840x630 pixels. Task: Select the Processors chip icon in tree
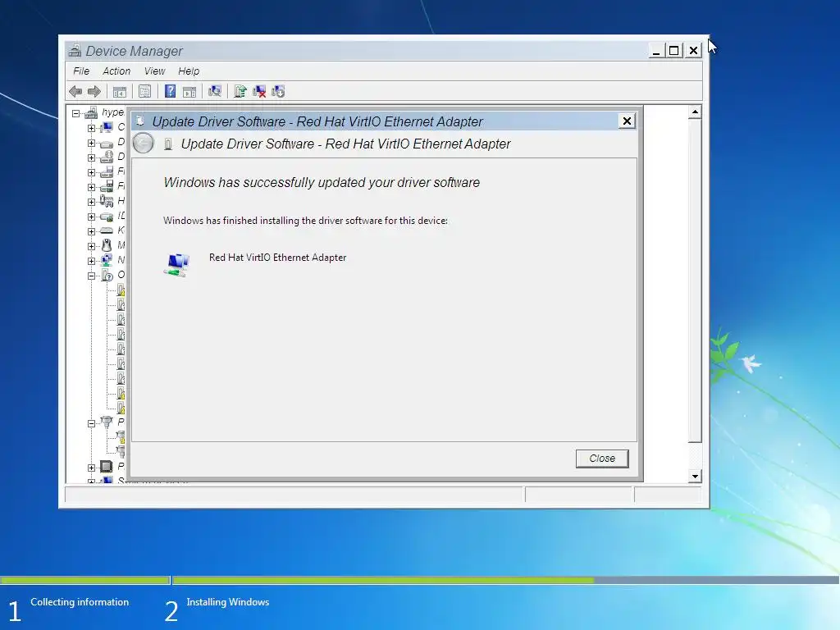107,467
